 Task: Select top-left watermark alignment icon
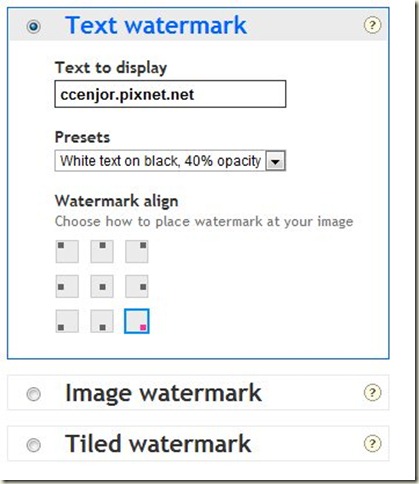[67, 252]
